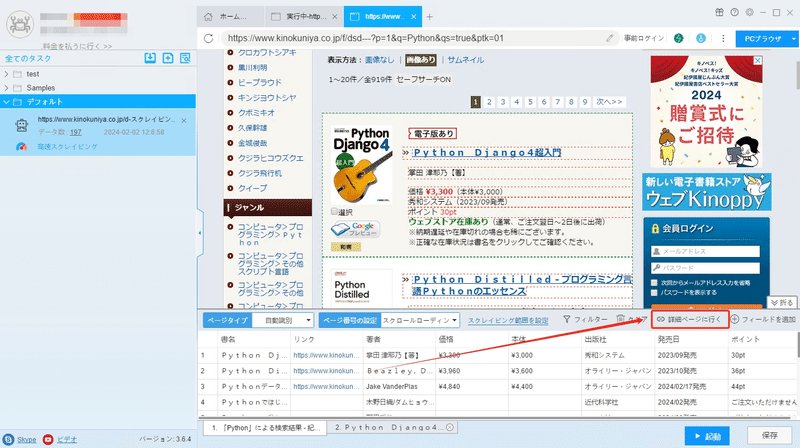Click the speedometer icon next to 高速スクレイピング
Viewport: 800px width, 448px height.
tap(21, 147)
